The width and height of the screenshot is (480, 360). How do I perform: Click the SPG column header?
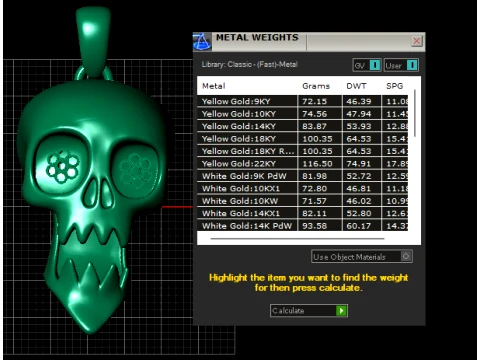(394, 86)
